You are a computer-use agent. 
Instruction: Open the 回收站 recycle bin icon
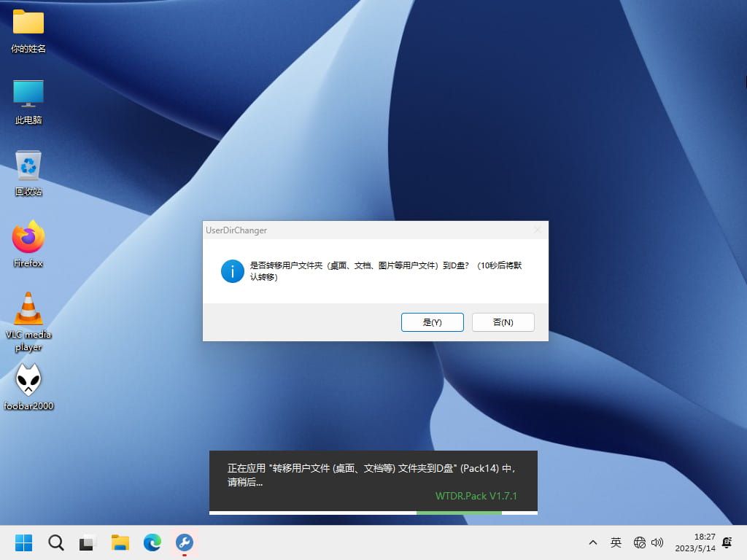(x=28, y=172)
